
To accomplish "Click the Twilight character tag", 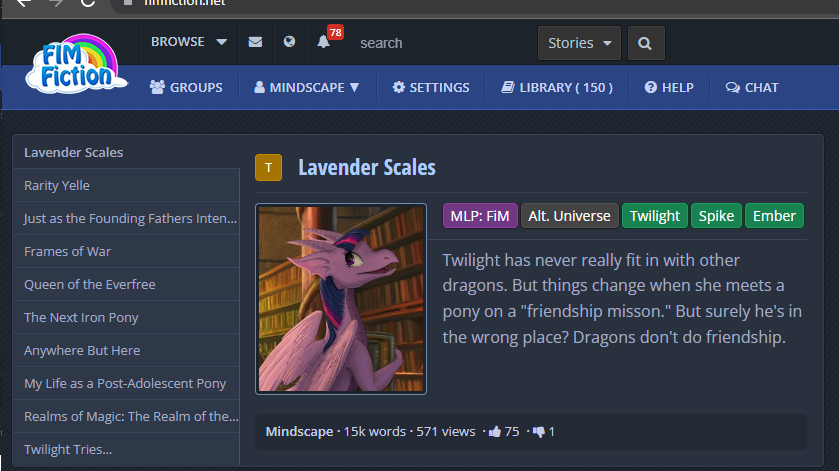I will pyautogui.click(x=654, y=216).
